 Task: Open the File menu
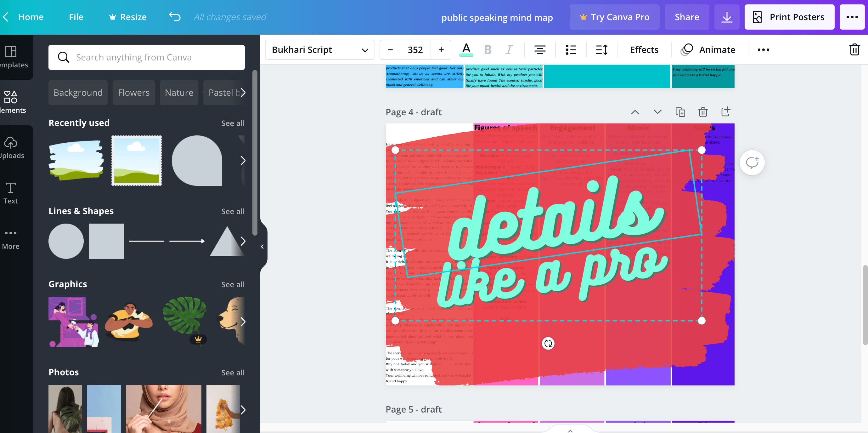pos(76,16)
